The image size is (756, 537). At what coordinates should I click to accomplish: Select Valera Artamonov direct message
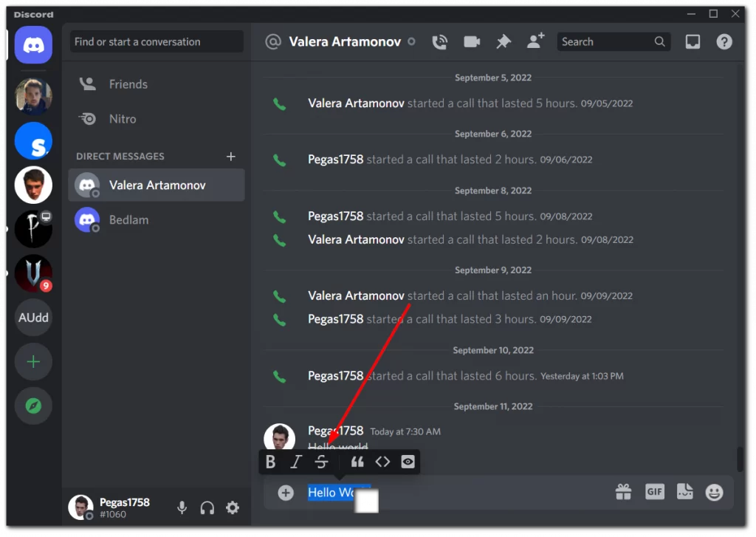tap(157, 185)
